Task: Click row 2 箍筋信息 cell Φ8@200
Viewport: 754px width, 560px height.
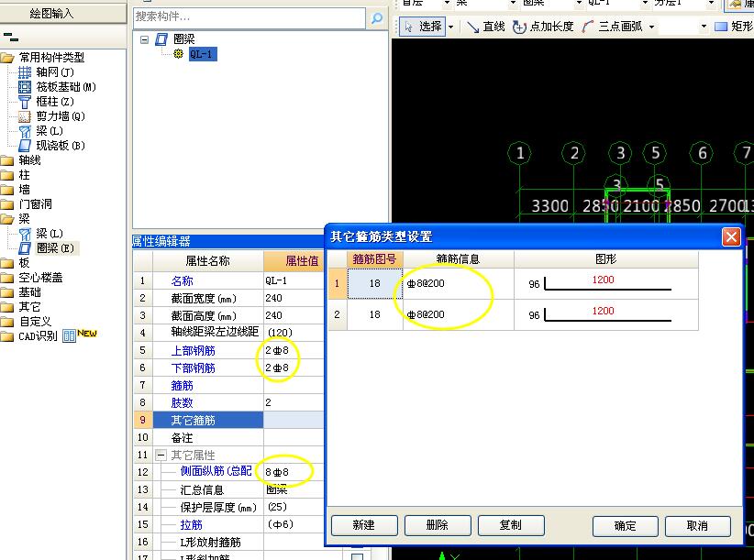Action: pyautogui.click(x=459, y=314)
